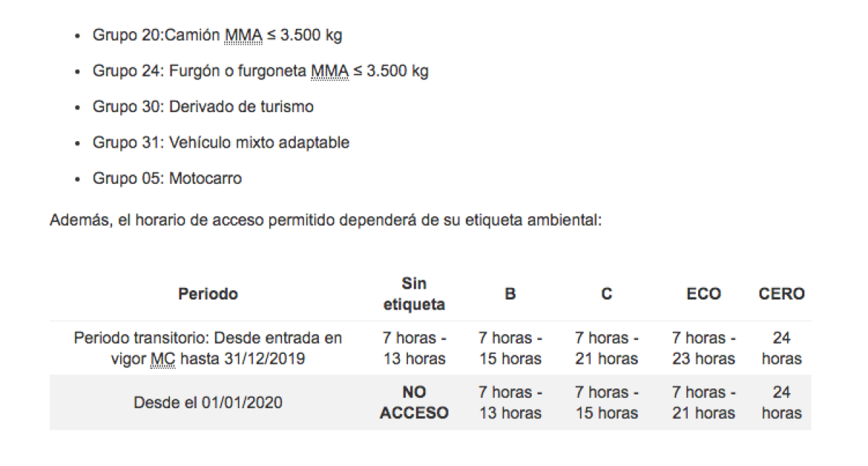
Task: Select the Grupo 05 Motocarro item
Action: pos(167,178)
